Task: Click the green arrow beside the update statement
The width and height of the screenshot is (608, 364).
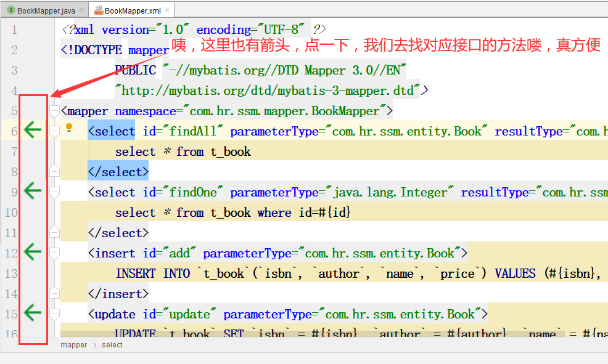Action: [x=33, y=313]
